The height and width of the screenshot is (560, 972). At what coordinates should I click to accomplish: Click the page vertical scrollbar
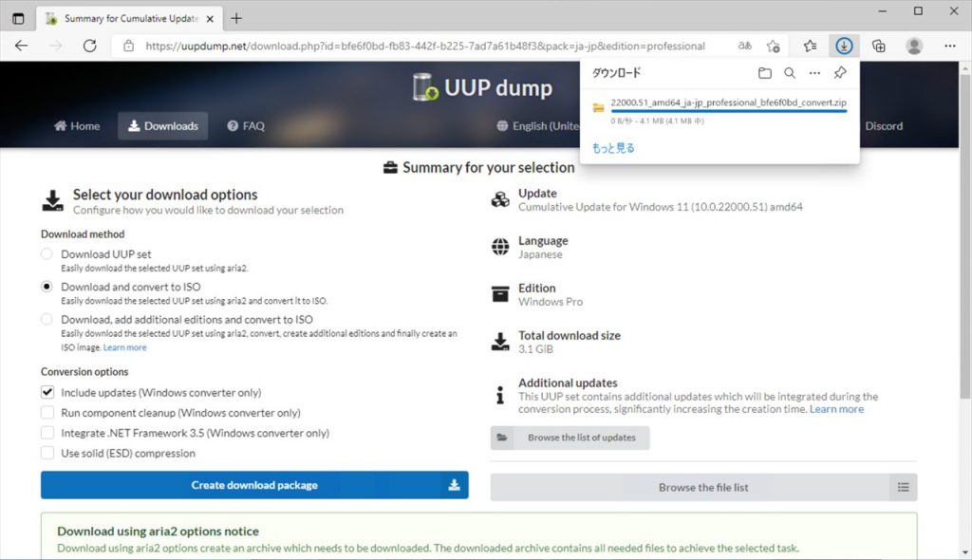click(x=964, y=235)
